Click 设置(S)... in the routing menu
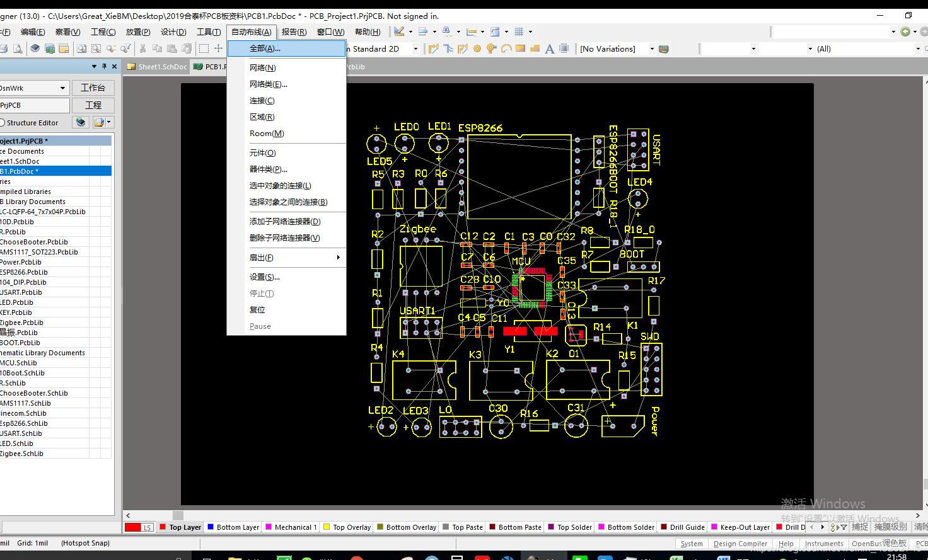The image size is (928, 560). pos(287,277)
